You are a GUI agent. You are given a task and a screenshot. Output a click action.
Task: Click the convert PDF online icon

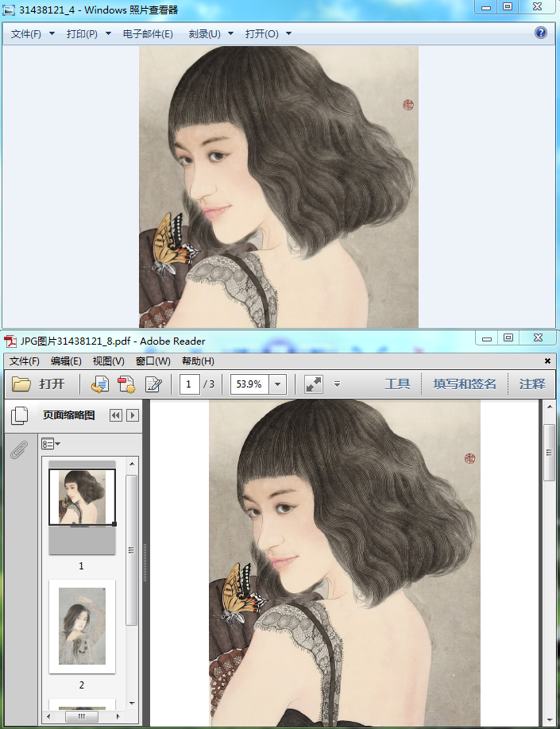[x=99, y=384]
